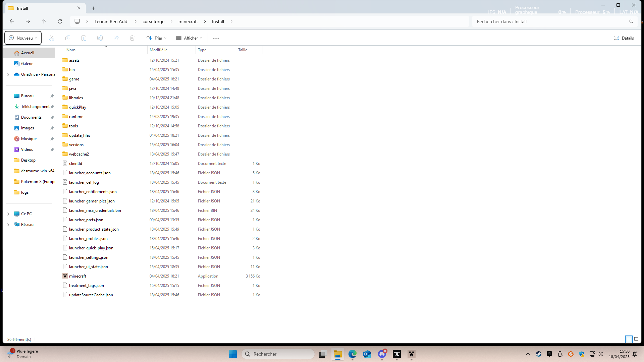
Task: Refresh the Install folder view
Action: point(60,21)
